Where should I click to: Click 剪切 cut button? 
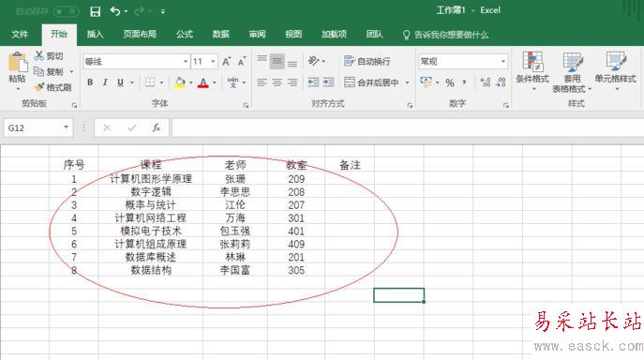(49, 56)
